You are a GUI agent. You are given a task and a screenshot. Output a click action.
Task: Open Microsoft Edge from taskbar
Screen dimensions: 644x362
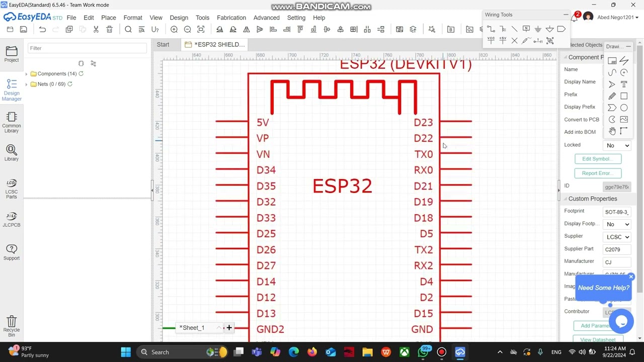click(294, 352)
